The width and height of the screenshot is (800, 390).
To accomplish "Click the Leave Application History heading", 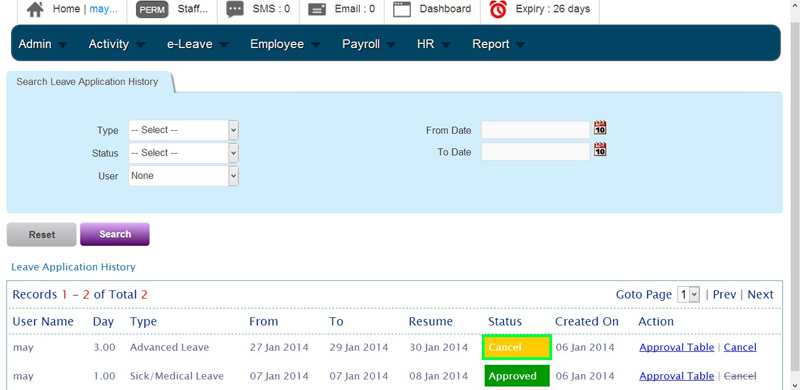I will 73,267.
